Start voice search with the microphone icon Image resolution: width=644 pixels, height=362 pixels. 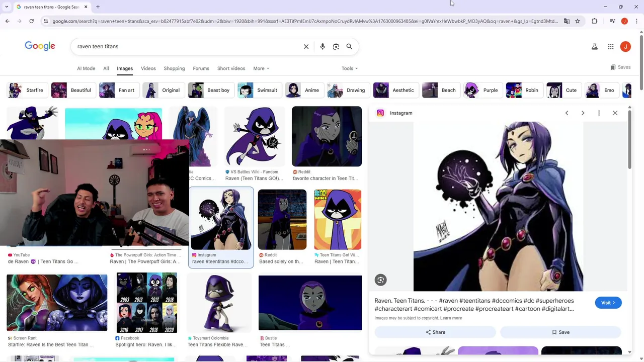click(323, 46)
